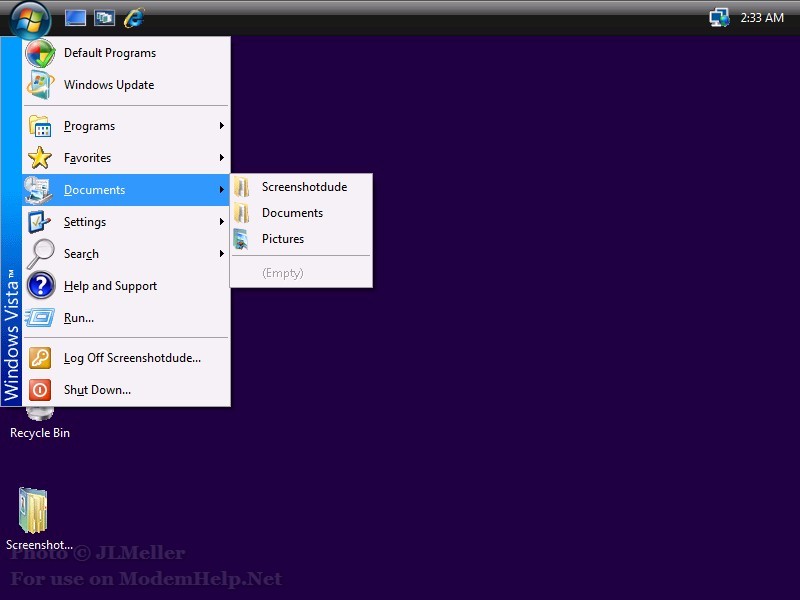The height and width of the screenshot is (600, 800).
Task: Click the red Shut Down power icon
Action: tap(40, 390)
